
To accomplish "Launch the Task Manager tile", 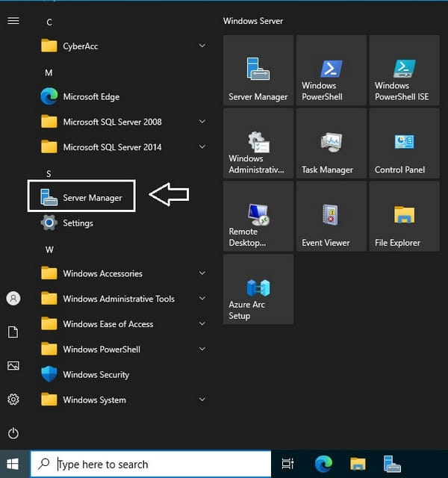I will coord(331,143).
